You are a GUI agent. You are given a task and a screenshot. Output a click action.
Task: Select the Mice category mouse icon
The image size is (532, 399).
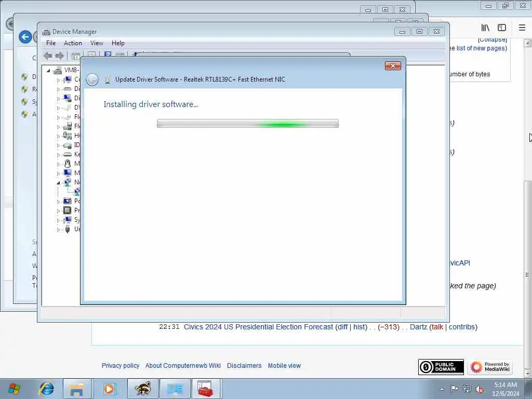point(68,164)
